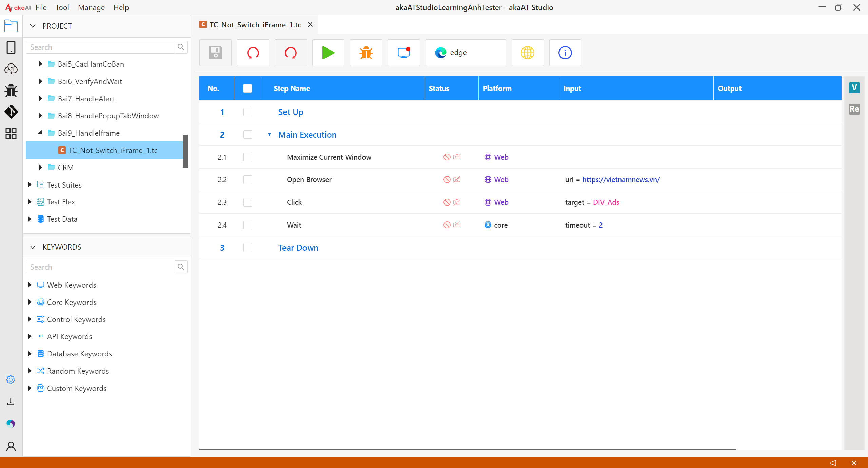
Task: Expand the Bai8_HandlePopupTabWindow folder
Action: pyautogui.click(x=40, y=116)
